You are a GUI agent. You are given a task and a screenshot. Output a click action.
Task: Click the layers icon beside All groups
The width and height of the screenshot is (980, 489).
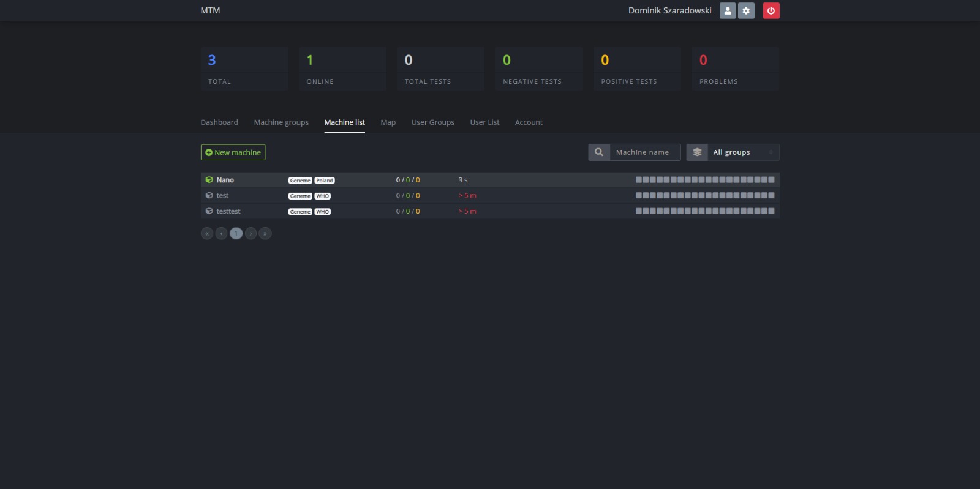coord(697,152)
